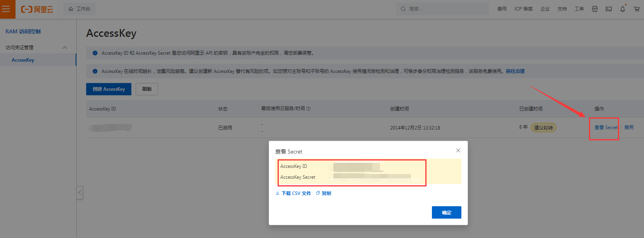Screen dimensions: 644x238
Task: Click the 已创建时间 column header
Action: (x=531, y=109)
